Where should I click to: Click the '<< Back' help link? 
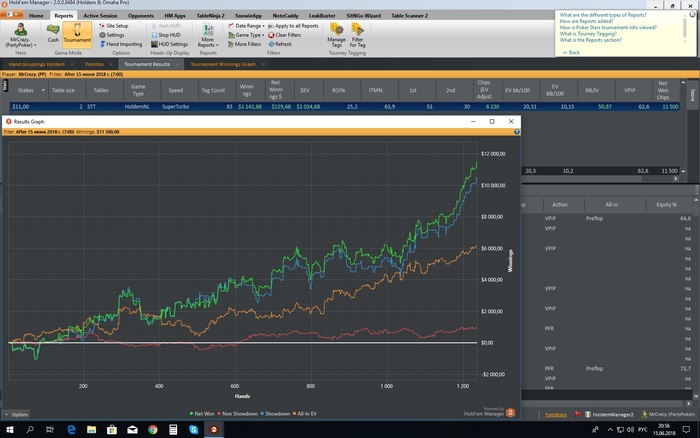click(x=571, y=52)
